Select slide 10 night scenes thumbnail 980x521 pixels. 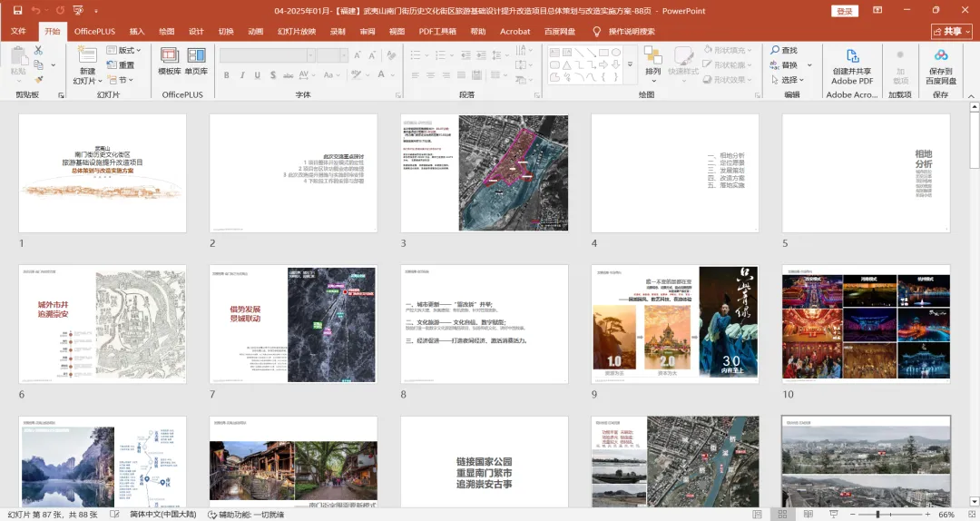[x=866, y=324]
